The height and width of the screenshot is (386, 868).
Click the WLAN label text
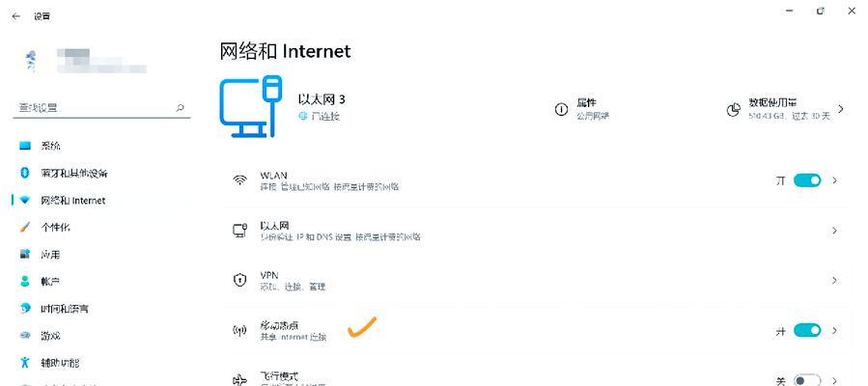tap(273, 176)
